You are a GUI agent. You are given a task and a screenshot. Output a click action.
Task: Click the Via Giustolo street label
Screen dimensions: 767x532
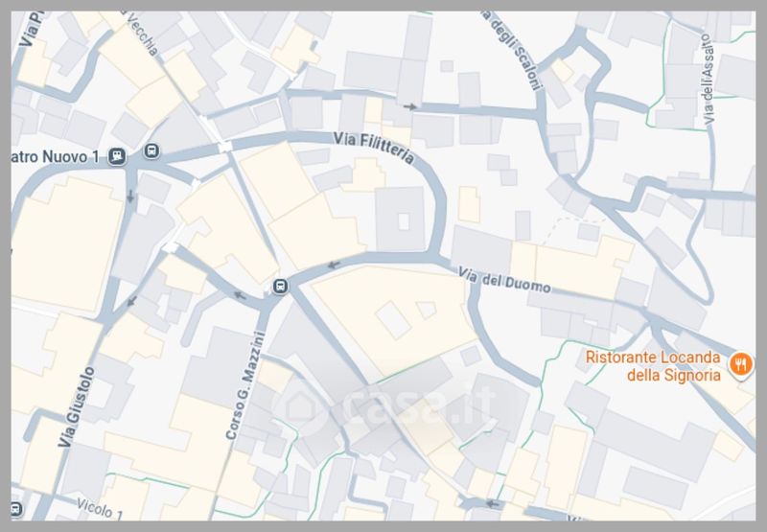point(76,406)
